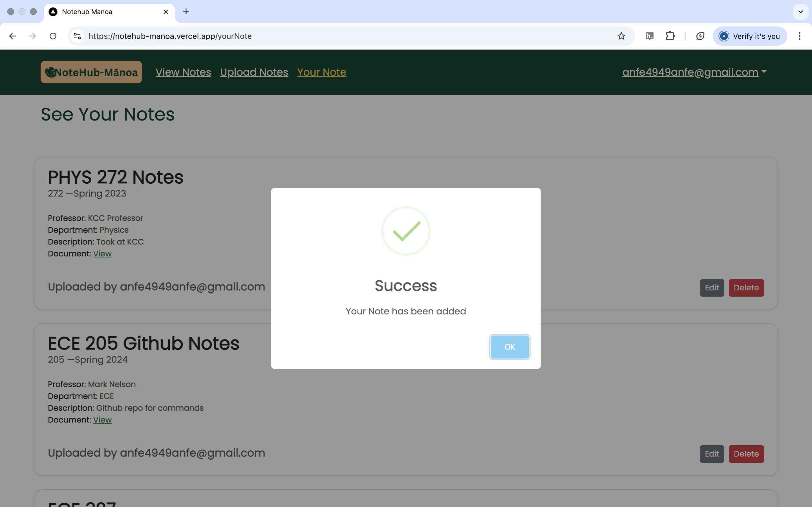Expand the tab search chevron
Image resolution: width=812 pixels, height=507 pixels.
click(800, 12)
